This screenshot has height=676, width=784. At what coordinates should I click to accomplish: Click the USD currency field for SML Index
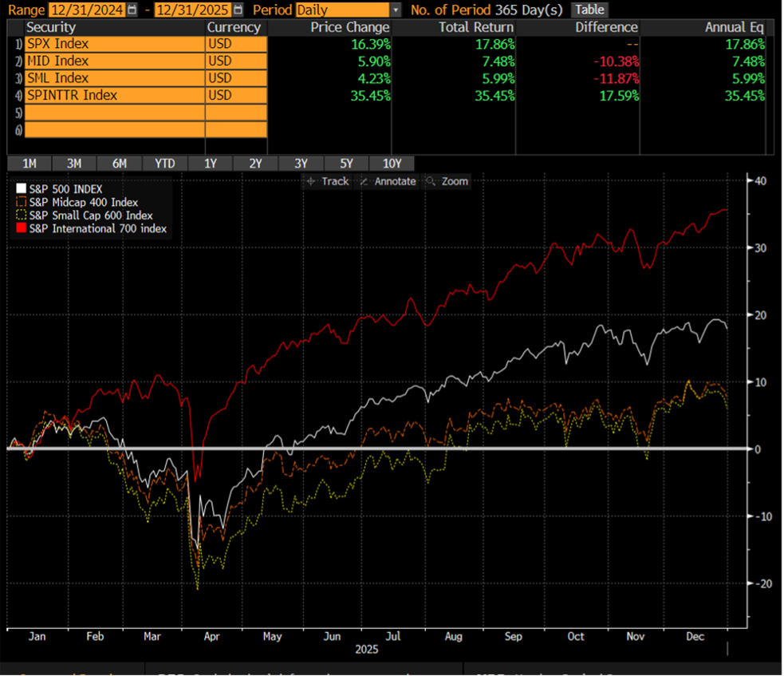[x=236, y=78]
